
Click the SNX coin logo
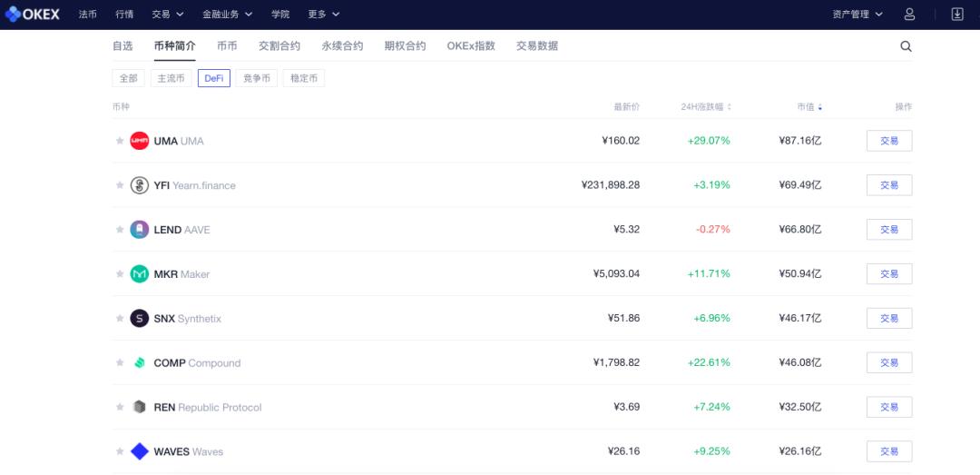point(140,319)
